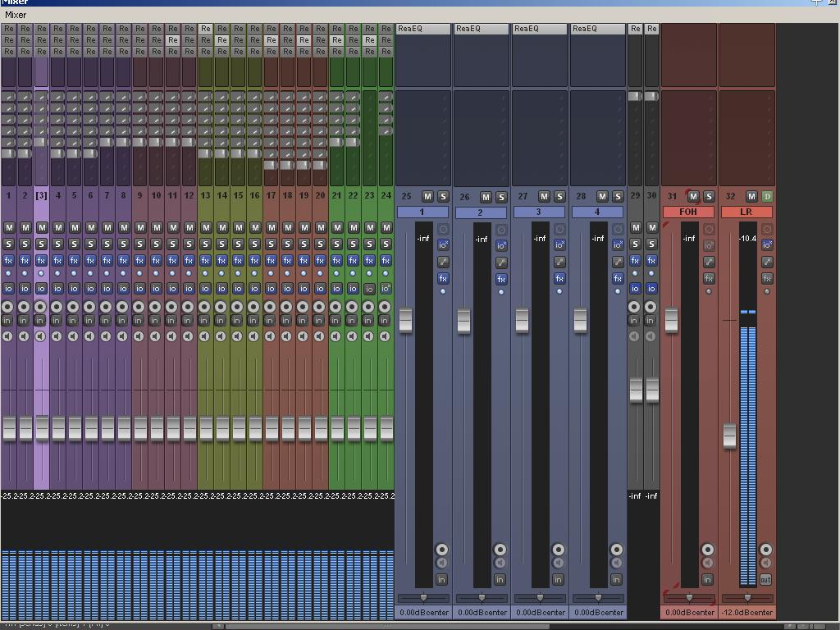
Task: Mute the FOH track
Action: (x=693, y=196)
